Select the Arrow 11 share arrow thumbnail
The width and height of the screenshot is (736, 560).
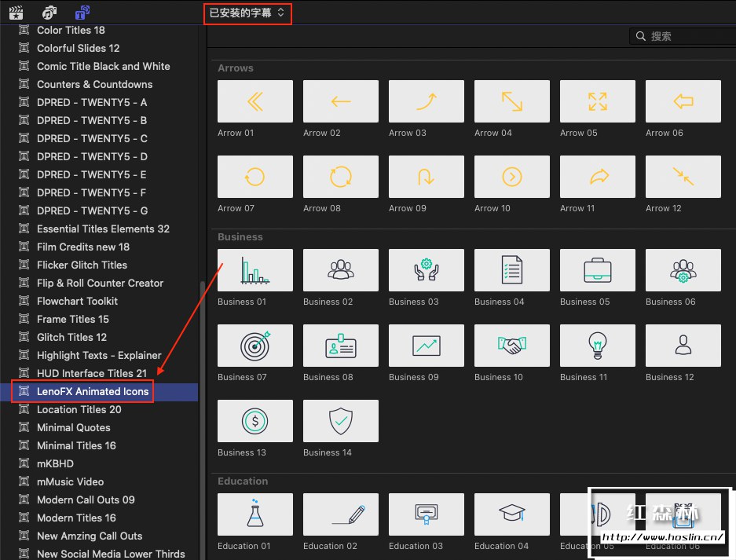(x=598, y=177)
